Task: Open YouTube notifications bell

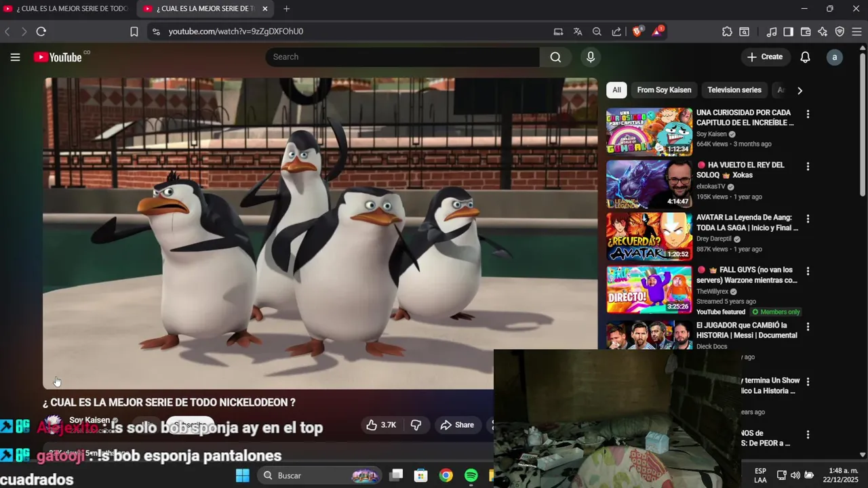Action: point(805,57)
